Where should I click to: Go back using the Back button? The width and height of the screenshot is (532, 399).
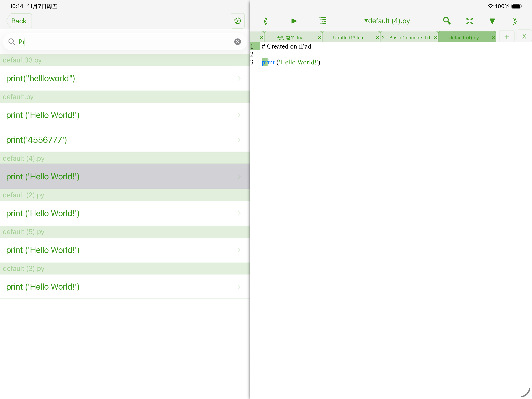coord(18,21)
